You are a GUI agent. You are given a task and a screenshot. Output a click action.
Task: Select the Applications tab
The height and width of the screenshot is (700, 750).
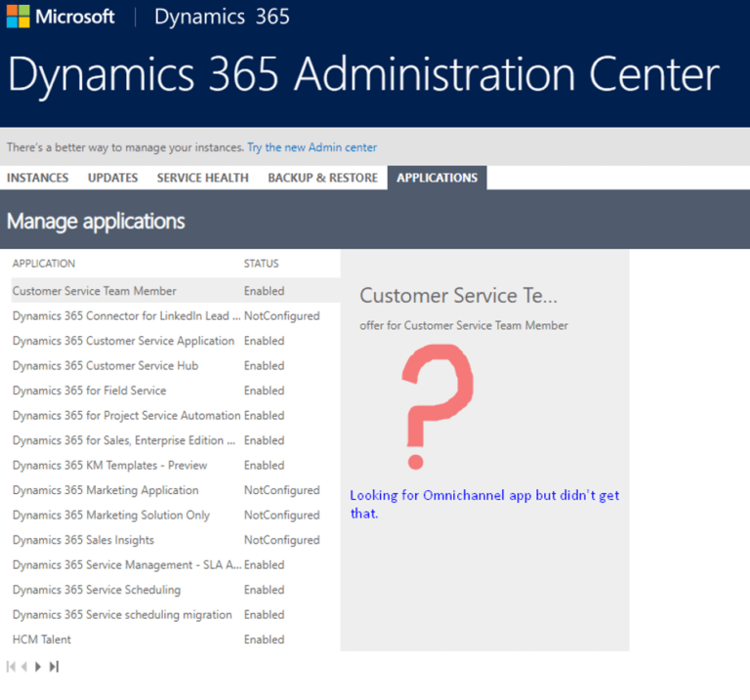[437, 178]
